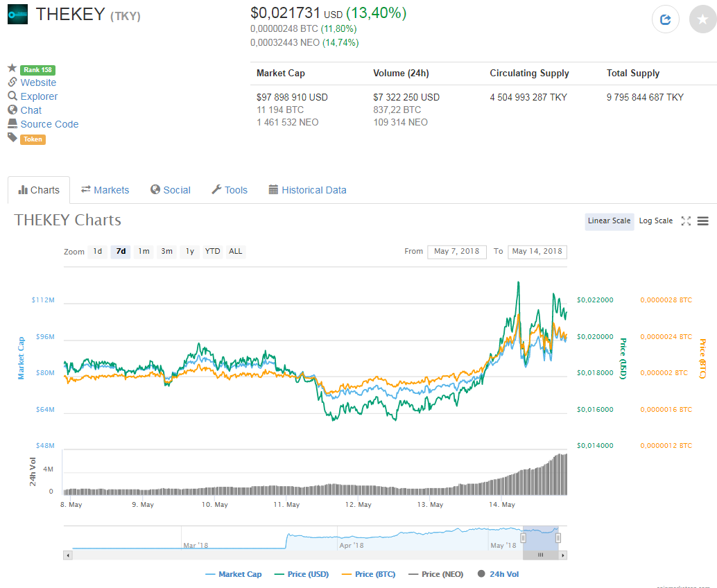Click the navigator left range handle
Image resolution: width=717 pixels, height=588 pixels.
pos(523,537)
